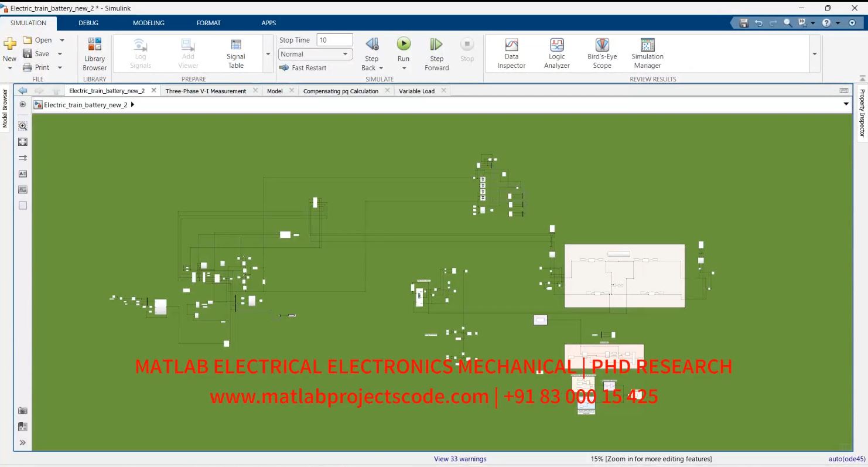Edit the Stop Time field value

(x=334, y=39)
